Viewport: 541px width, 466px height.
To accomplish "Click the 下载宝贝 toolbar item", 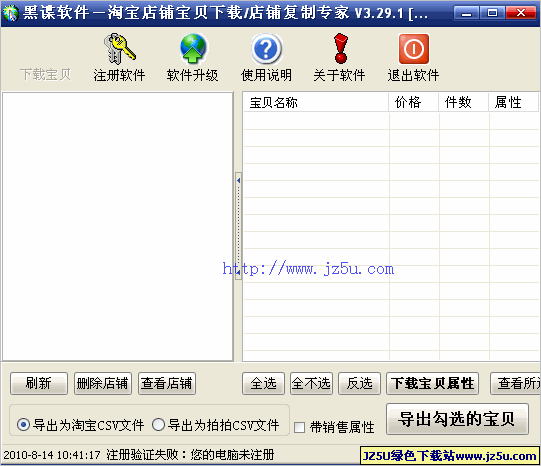I will click(x=46, y=75).
